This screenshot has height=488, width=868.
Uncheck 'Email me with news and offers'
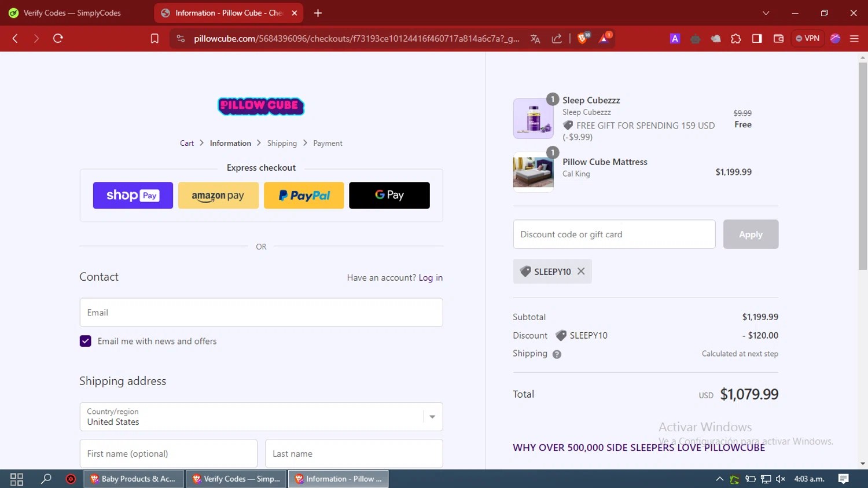tap(86, 341)
